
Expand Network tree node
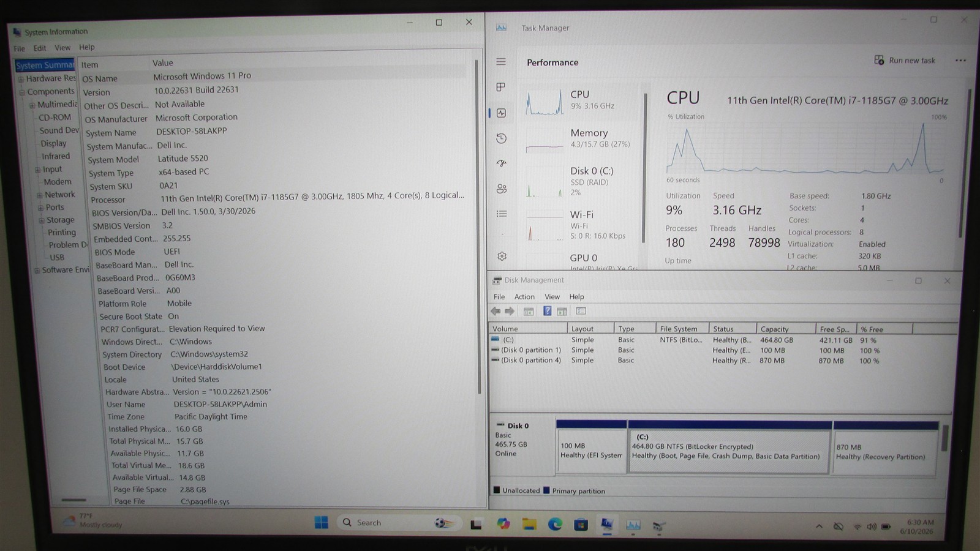(x=40, y=195)
